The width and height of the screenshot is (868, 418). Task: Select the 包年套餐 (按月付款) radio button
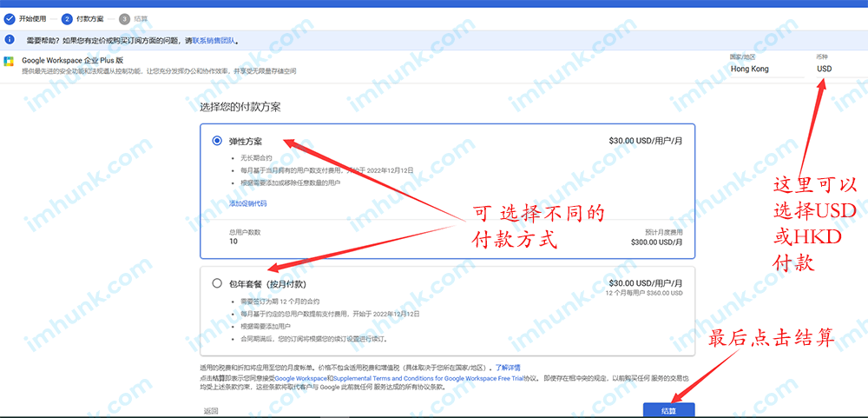(217, 283)
